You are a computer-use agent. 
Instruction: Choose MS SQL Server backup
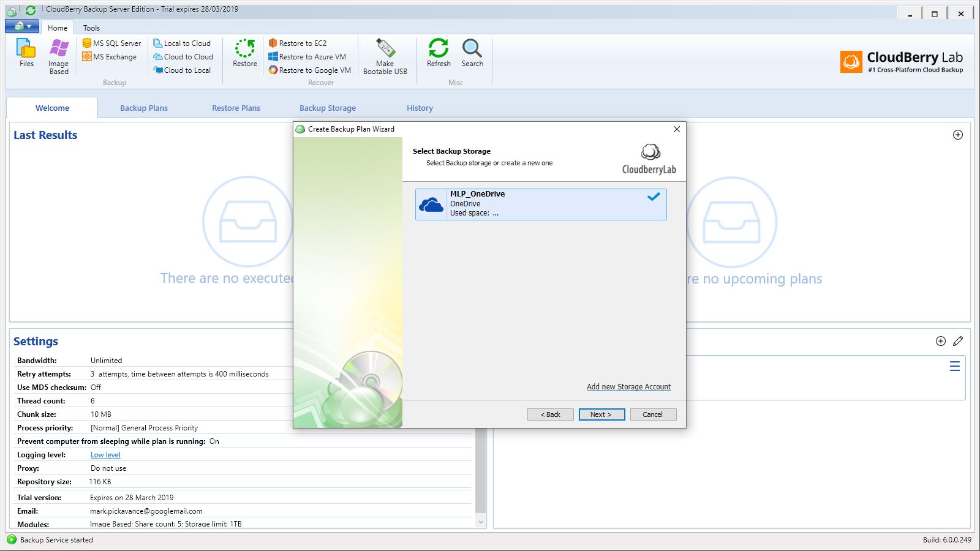tap(112, 43)
